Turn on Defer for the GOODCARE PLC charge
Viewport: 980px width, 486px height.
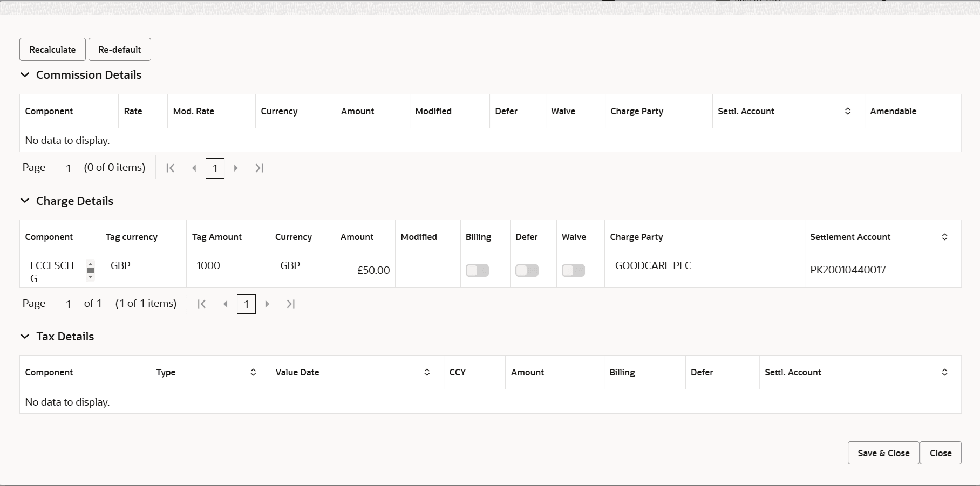[x=527, y=270]
